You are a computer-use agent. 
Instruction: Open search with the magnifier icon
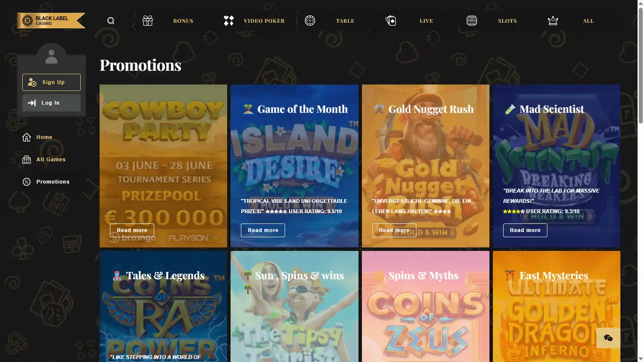click(111, 21)
